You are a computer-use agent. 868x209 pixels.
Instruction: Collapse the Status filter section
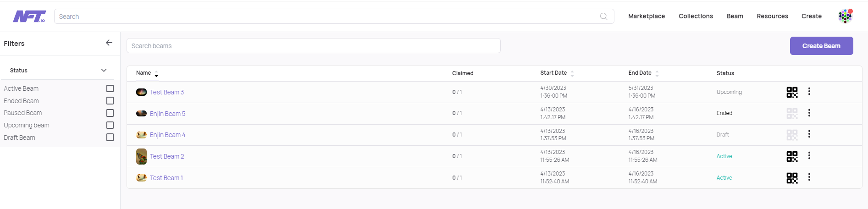pyautogui.click(x=104, y=70)
